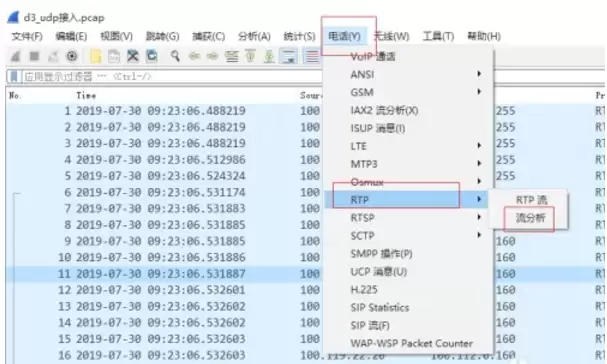
Task: Click the open file folder icon
Action: 96,57
